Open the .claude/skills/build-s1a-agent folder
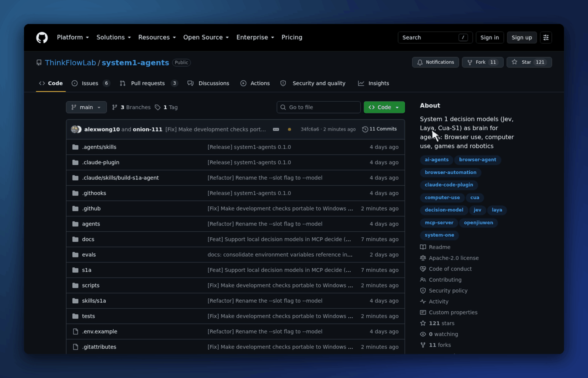The image size is (588, 378). click(x=120, y=178)
